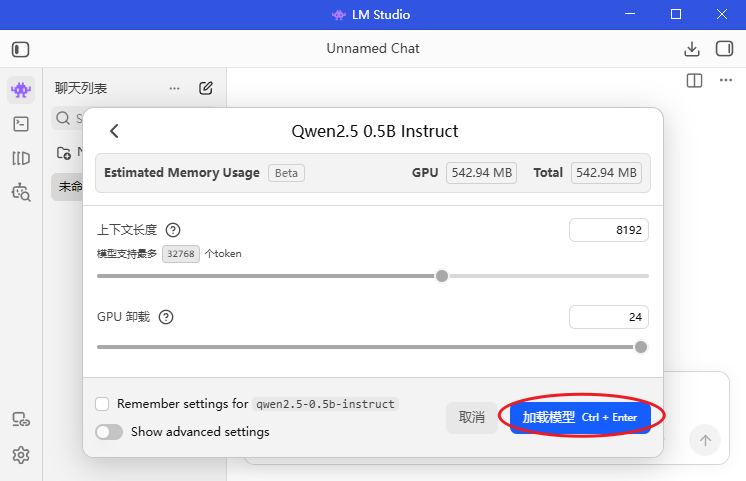Viewport: 746px width, 481px height.
Task: Click the split view icon
Action: click(x=694, y=80)
